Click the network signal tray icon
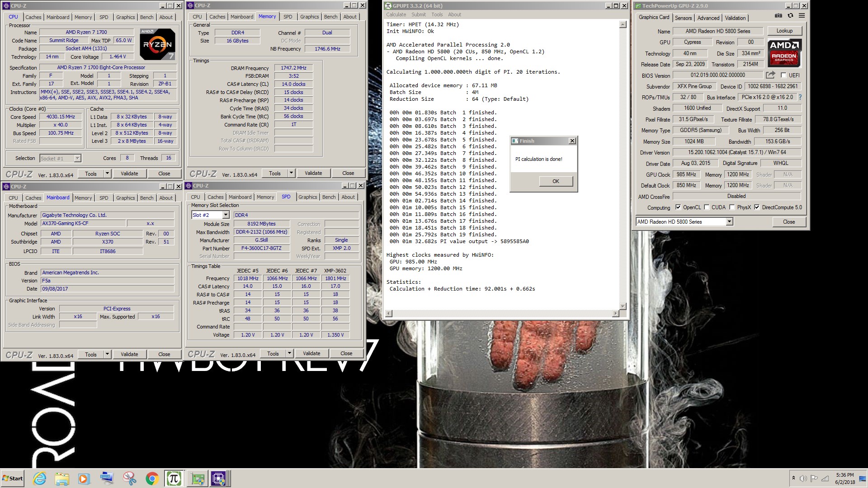868x488 pixels. point(825,479)
